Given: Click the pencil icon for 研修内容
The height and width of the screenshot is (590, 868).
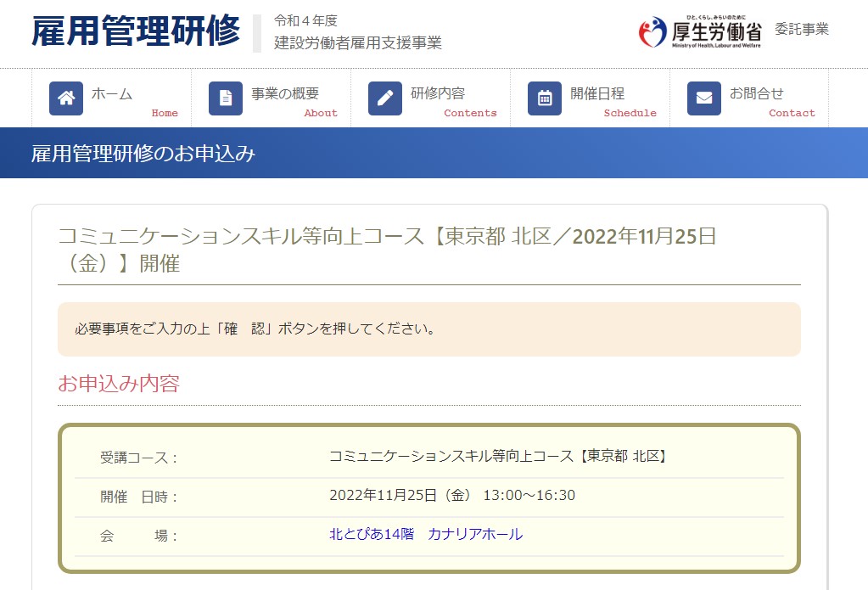Looking at the screenshot, I should coord(384,98).
